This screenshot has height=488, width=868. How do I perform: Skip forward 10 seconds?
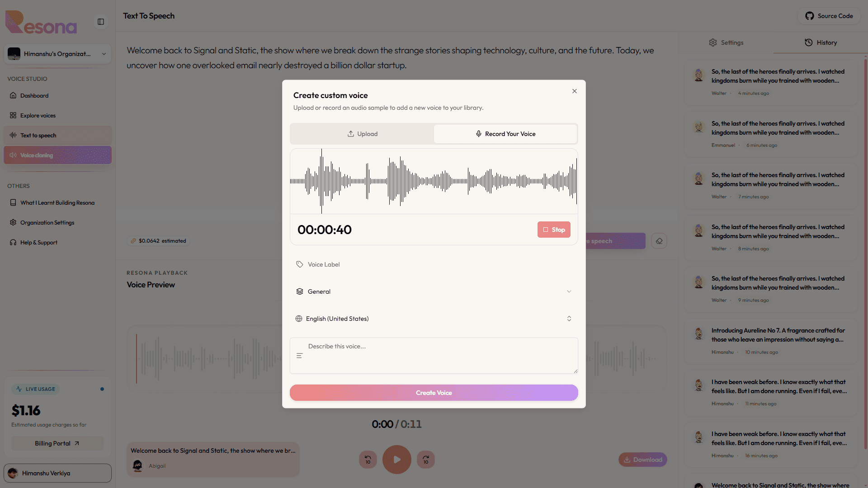(426, 460)
